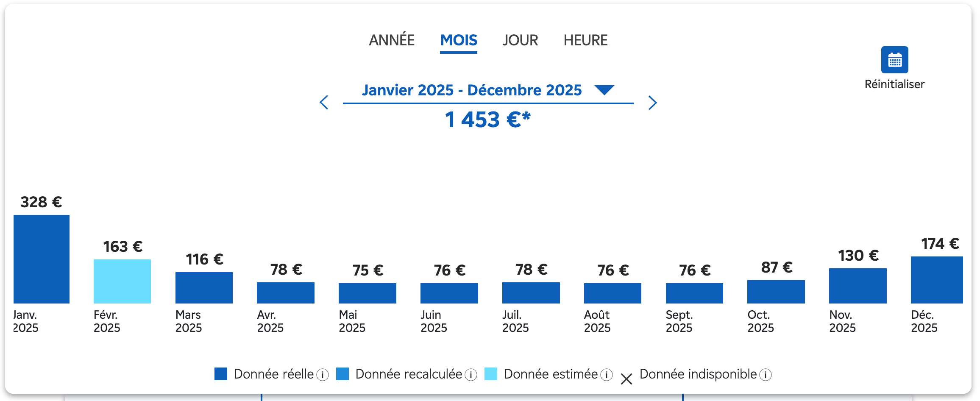The image size is (980, 401).
Task: Switch to the ANNÉE tab
Action: 392,40
